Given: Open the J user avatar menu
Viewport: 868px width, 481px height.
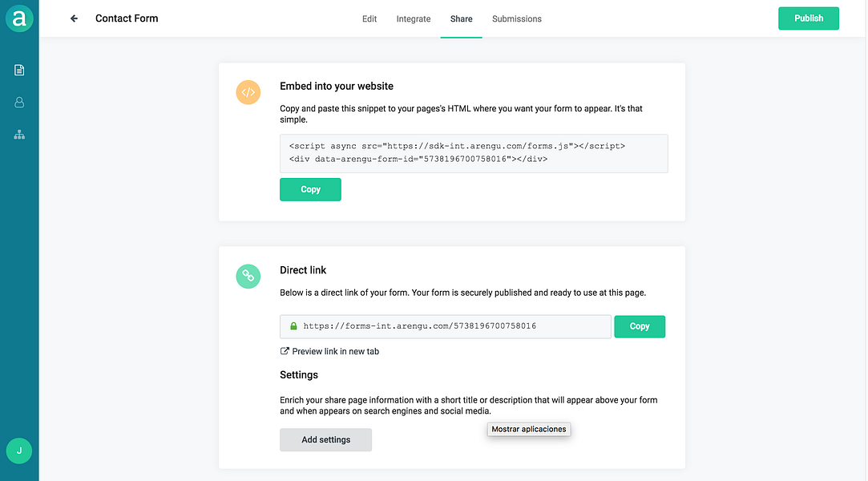Looking at the screenshot, I should pyautogui.click(x=19, y=451).
